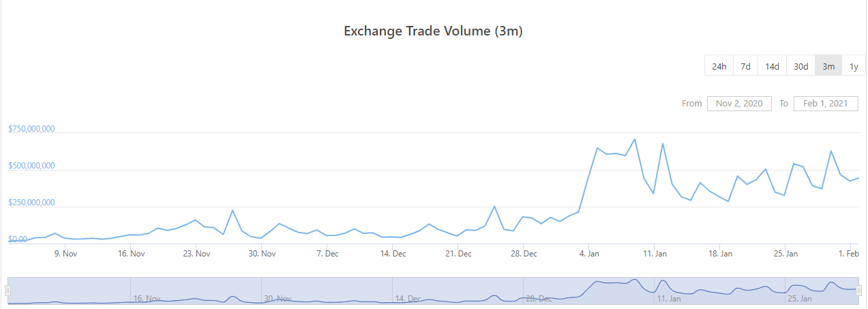Click the $750,000,000 y-axis label

click(x=31, y=129)
